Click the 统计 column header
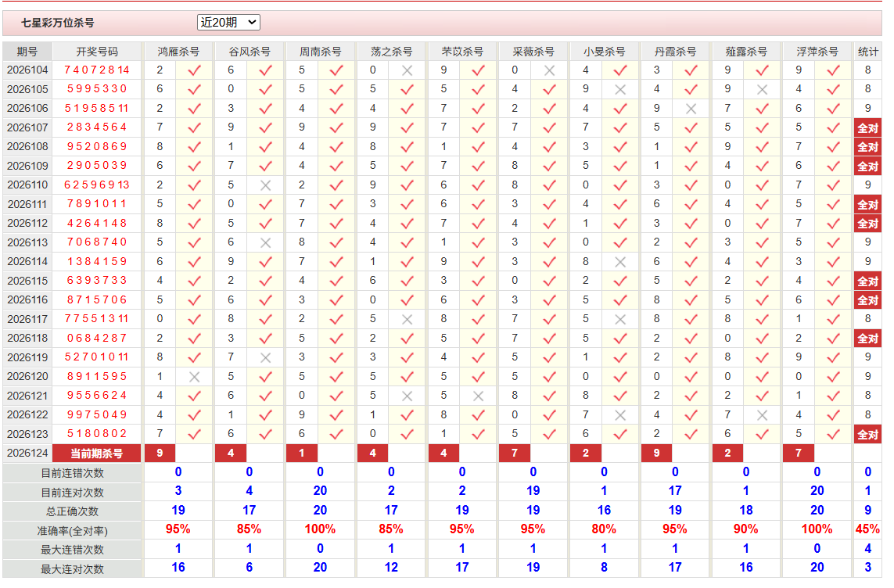 [867, 52]
